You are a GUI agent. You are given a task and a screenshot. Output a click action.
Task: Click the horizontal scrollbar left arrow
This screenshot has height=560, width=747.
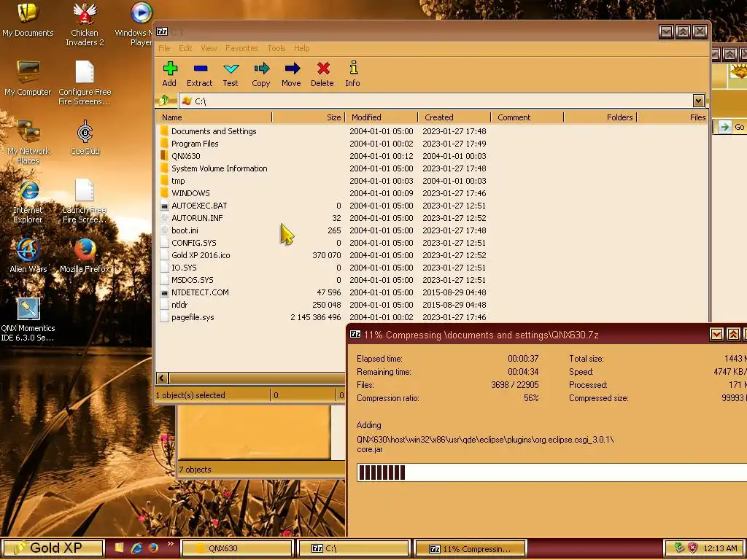tap(162, 378)
